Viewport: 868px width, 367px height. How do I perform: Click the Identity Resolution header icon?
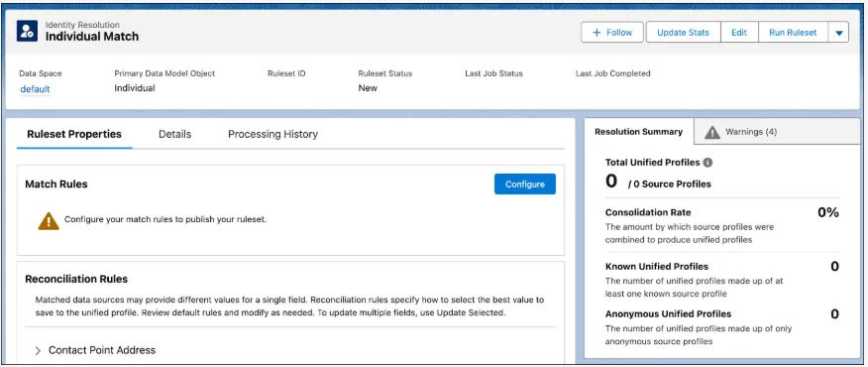[27, 31]
